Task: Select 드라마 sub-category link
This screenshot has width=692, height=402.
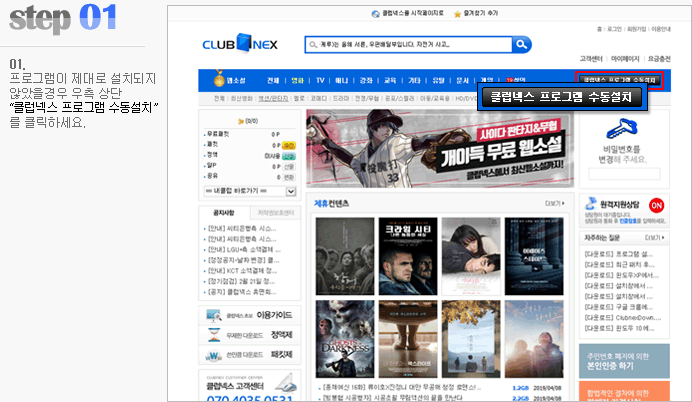Action: point(341,98)
